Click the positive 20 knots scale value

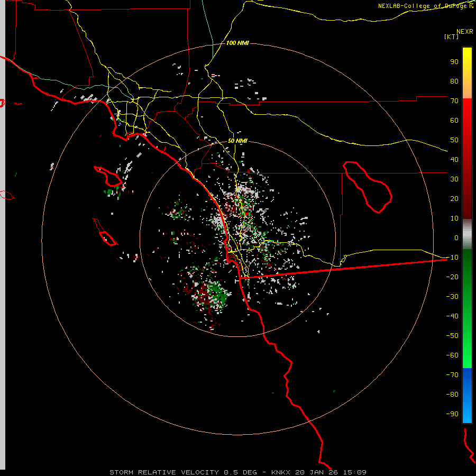[x=454, y=199]
